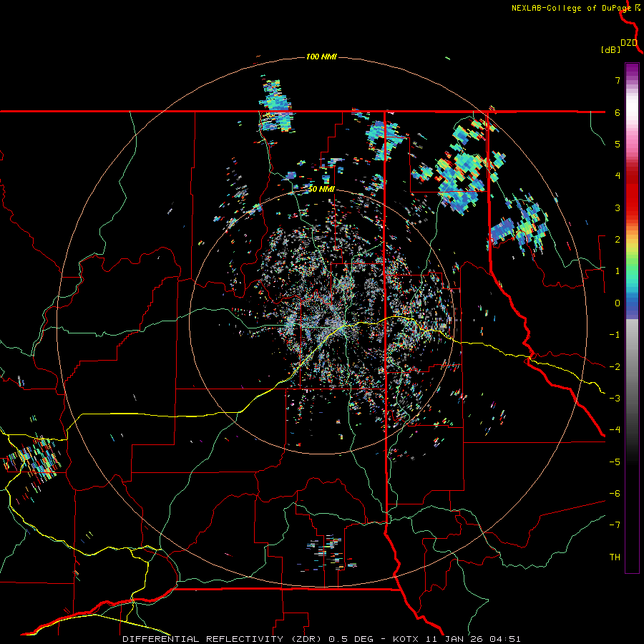Screen dimensions: 644x644
Task: Click the 4 dB scale tick label
Action: (x=618, y=176)
